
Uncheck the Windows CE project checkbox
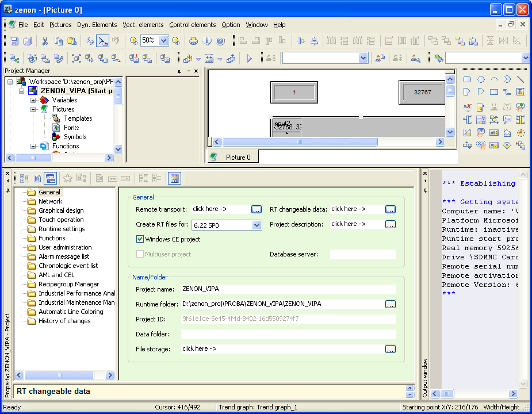(140, 239)
